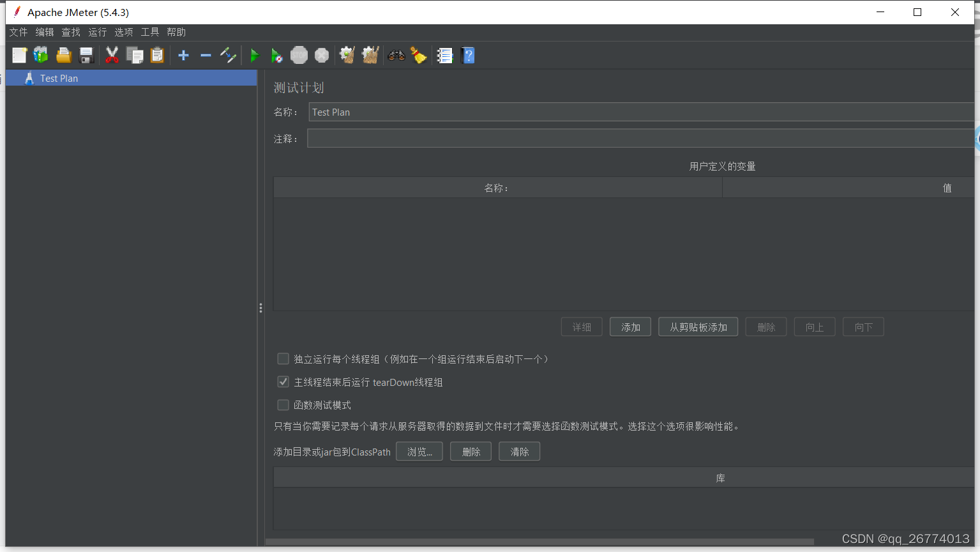This screenshot has height=552, width=980.
Task: Click the 名称 column header
Action: click(x=498, y=188)
